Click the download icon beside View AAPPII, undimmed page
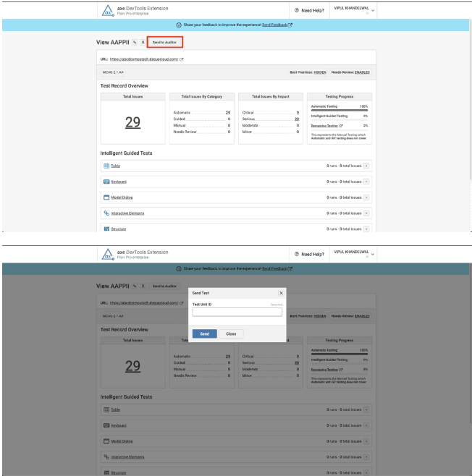Image resolution: width=472 pixels, height=476 pixels. 142,43
